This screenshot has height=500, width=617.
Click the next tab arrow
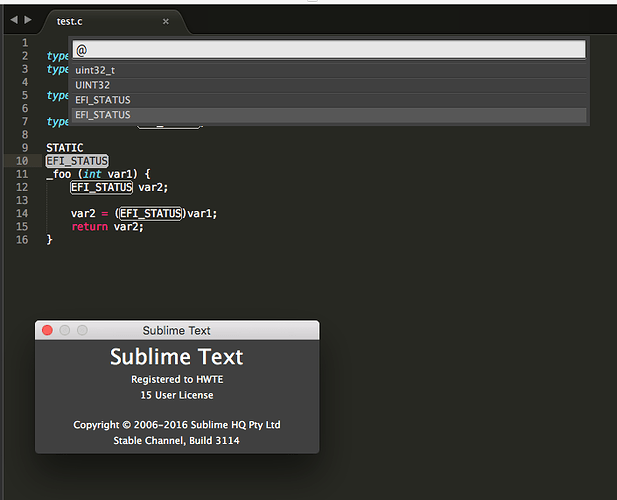[x=28, y=20]
